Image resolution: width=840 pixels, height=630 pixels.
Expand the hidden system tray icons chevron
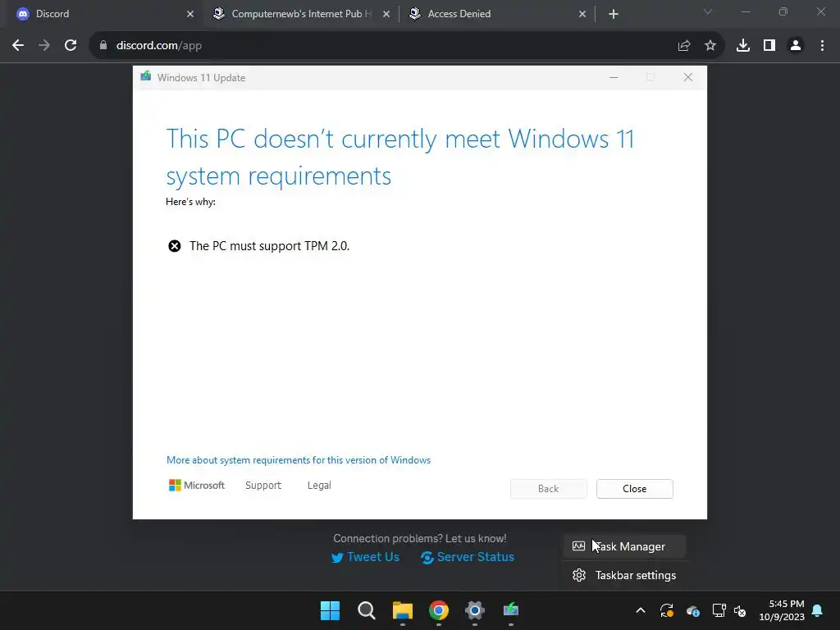640,610
